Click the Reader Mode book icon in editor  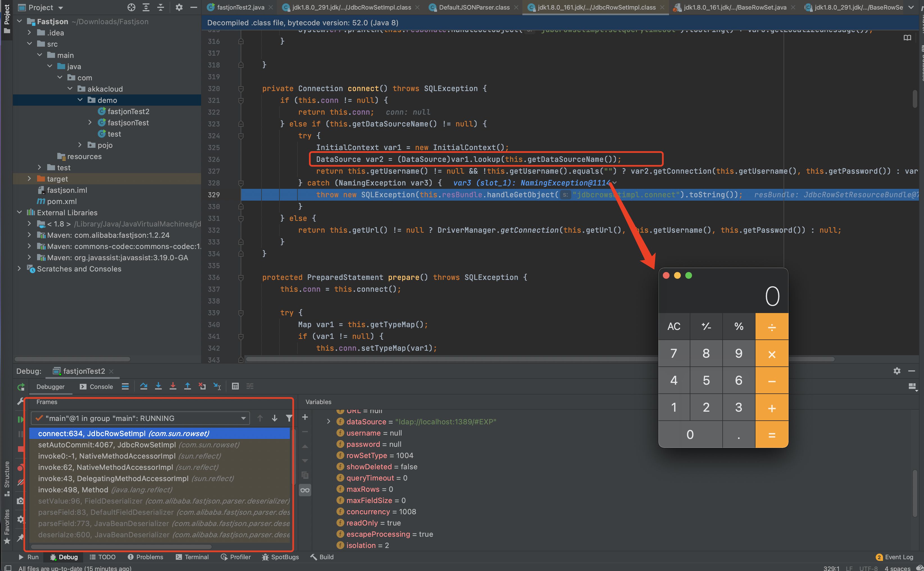tap(907, 38)
